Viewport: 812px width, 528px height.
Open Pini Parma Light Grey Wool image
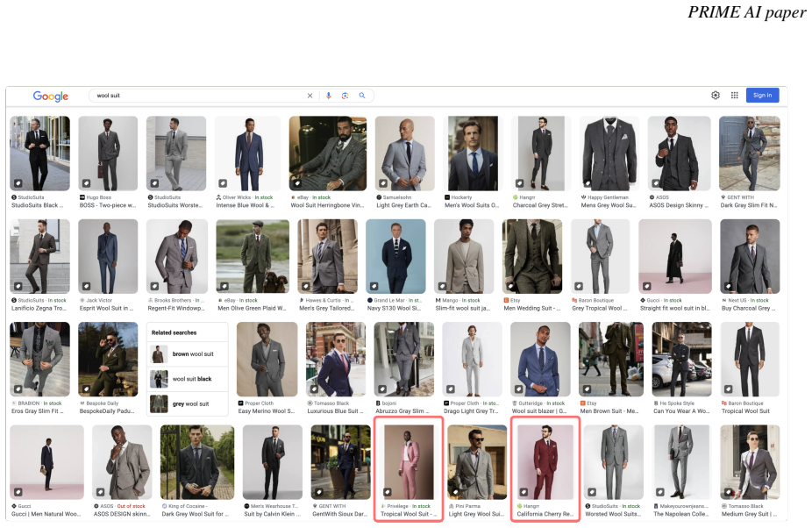(x=477, y=463)
